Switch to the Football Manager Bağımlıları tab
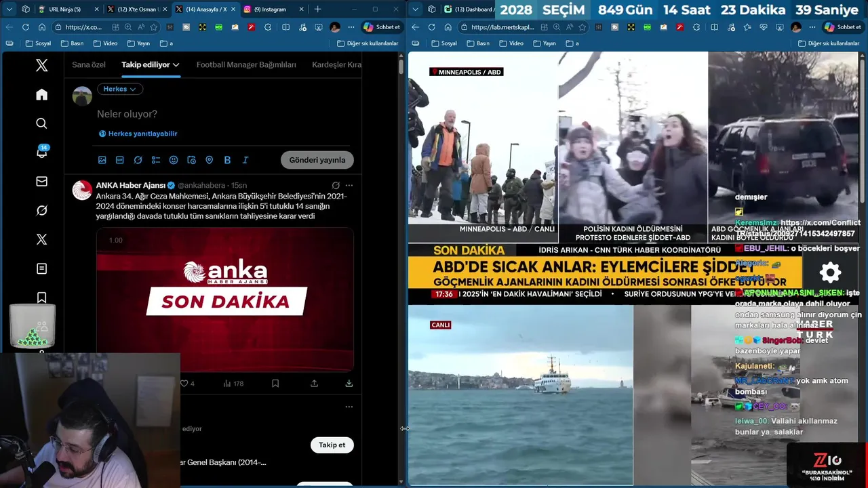 [x=246, y=64]
